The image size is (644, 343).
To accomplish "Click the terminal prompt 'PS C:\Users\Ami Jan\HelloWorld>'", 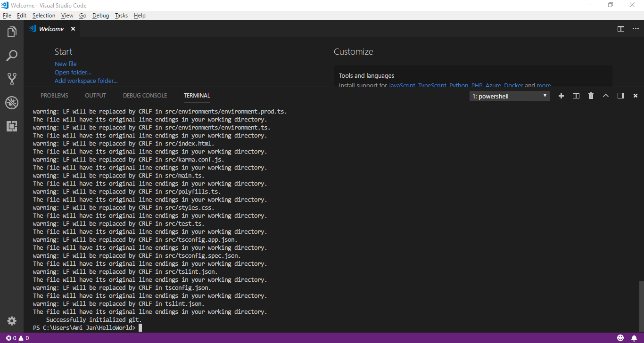I will [84, 327].
